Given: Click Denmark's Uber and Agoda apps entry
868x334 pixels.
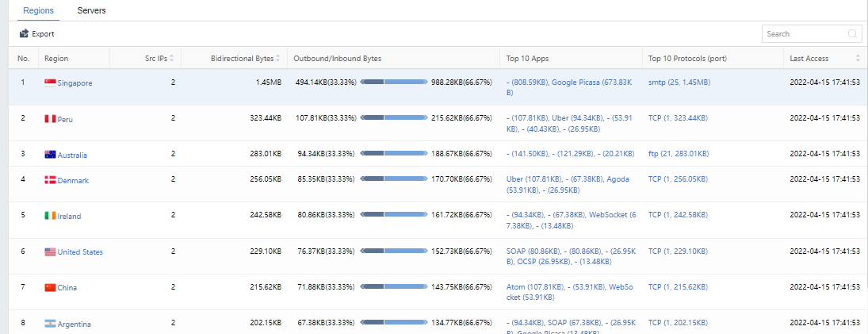Looking at the screenshot, I should 568,184.
